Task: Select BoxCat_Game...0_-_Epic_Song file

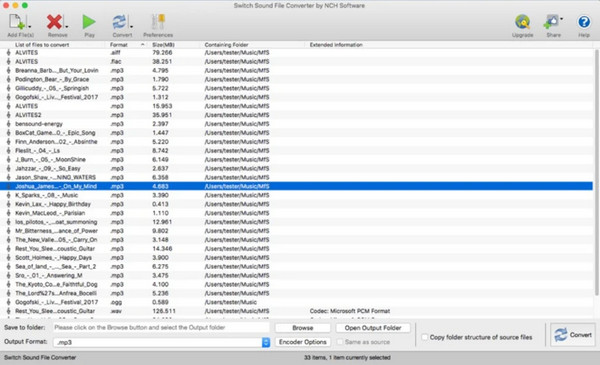Action: (x=297, y=133)
